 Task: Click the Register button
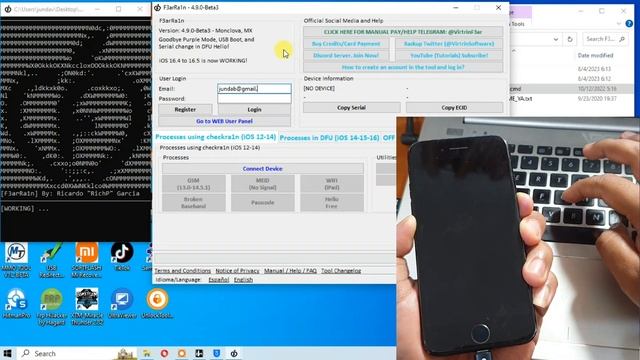(185, 110)
